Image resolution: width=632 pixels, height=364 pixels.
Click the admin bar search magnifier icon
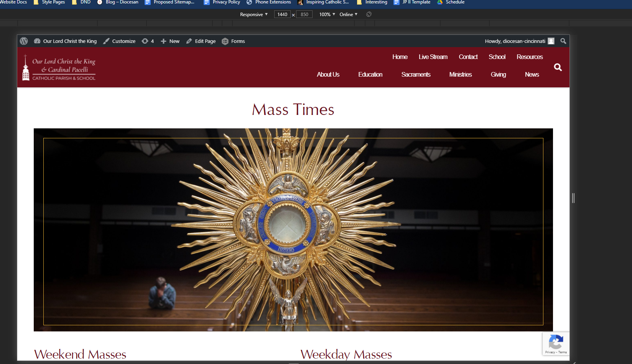coord(563,41)
